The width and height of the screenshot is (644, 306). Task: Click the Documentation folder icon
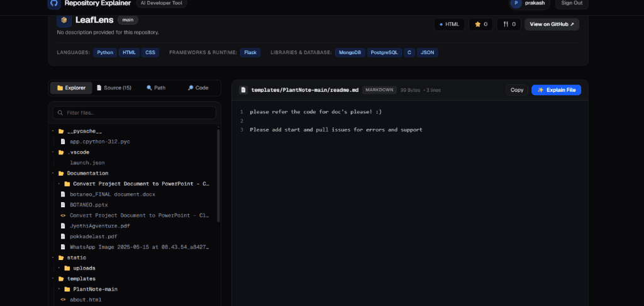coord(61,173)
